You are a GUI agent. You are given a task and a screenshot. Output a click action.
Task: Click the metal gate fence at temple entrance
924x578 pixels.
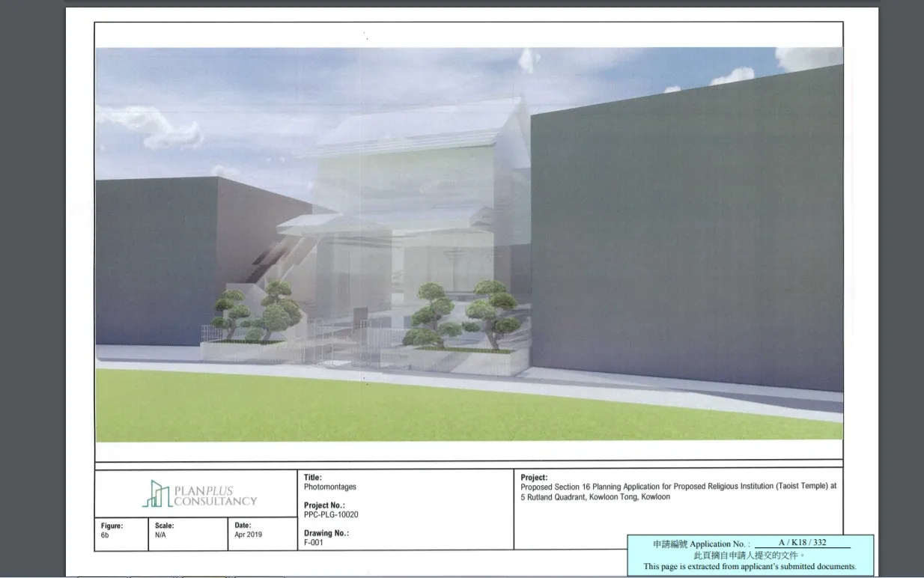pos(341,343)
